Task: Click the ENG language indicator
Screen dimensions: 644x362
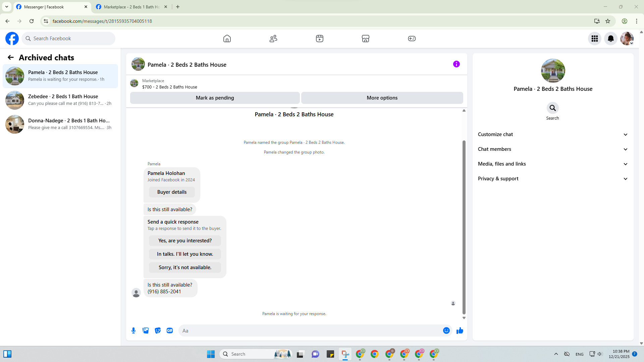Action: click(x=580, y=354)
